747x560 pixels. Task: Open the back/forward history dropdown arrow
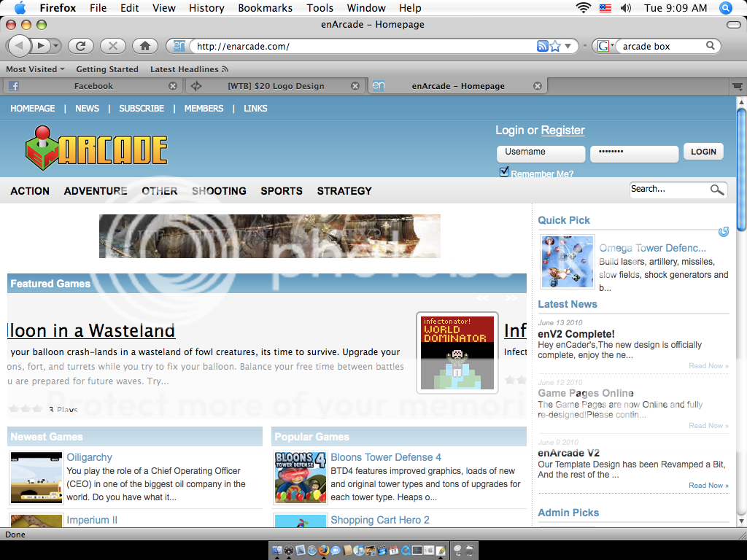coord(56,46)
